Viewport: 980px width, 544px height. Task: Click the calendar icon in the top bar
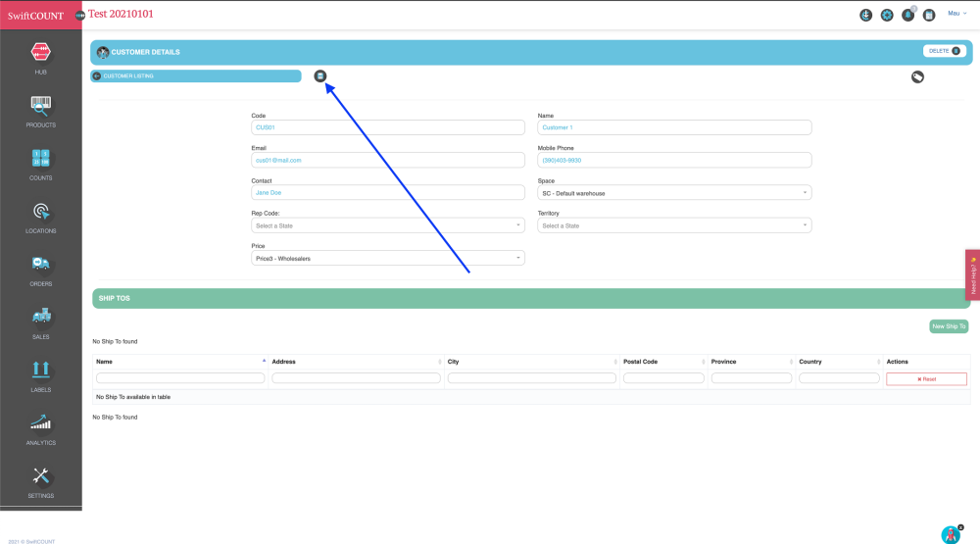coord(929,15)
